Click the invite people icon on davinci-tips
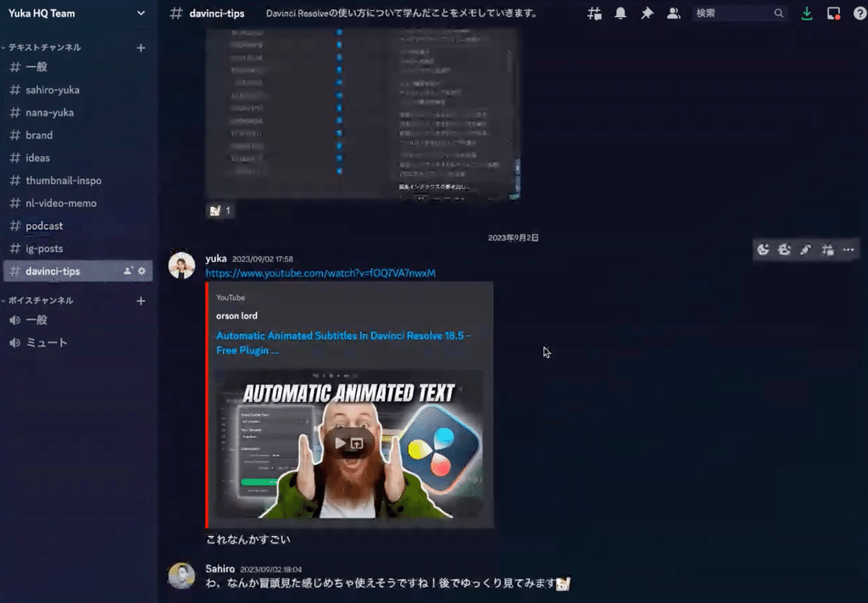Image resolution: width=868 pixels, height=603 pixels. [128, 271]
